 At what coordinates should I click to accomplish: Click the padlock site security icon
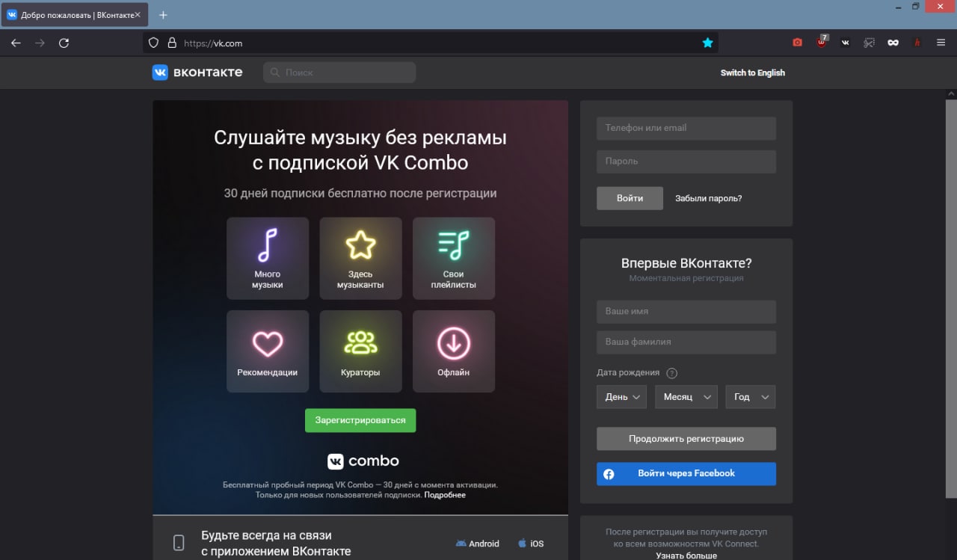tap(172, 43)
